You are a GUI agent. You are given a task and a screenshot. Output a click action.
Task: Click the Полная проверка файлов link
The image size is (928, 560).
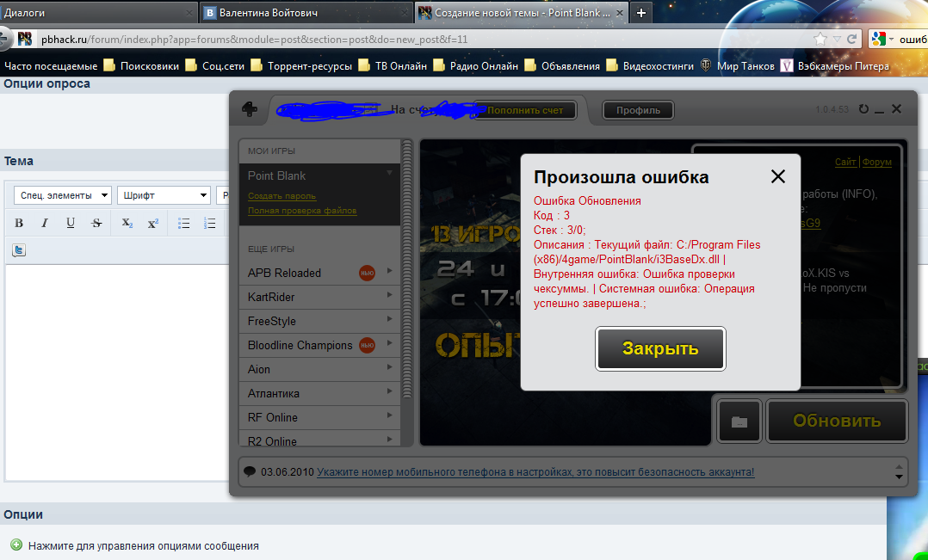coord(302,211)
